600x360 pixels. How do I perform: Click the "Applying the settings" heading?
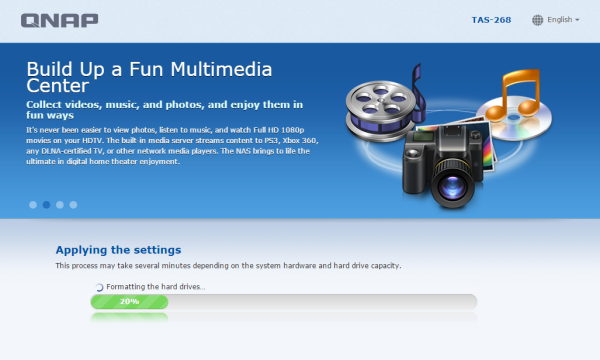point(118,250)
